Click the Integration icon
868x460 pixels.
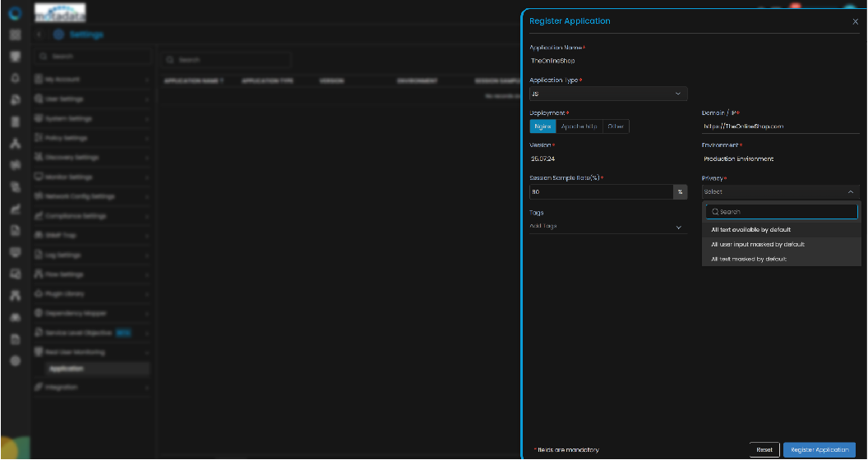[39, 388]
